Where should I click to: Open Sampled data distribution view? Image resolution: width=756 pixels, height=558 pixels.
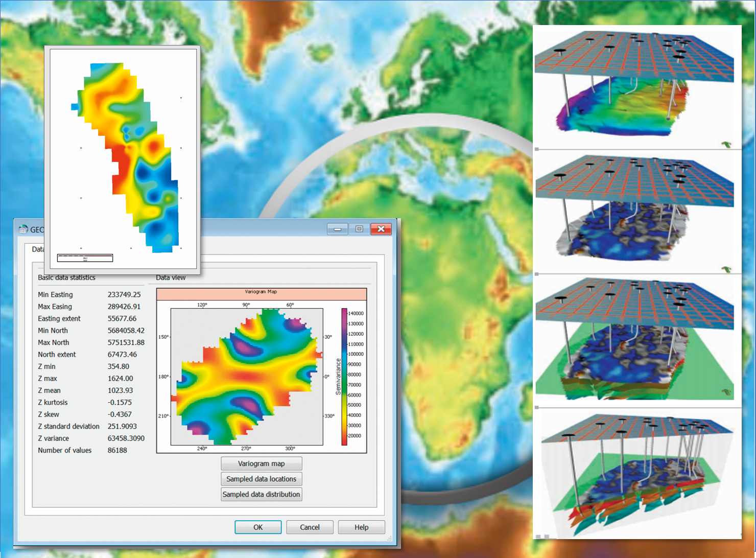pos(261,494)
